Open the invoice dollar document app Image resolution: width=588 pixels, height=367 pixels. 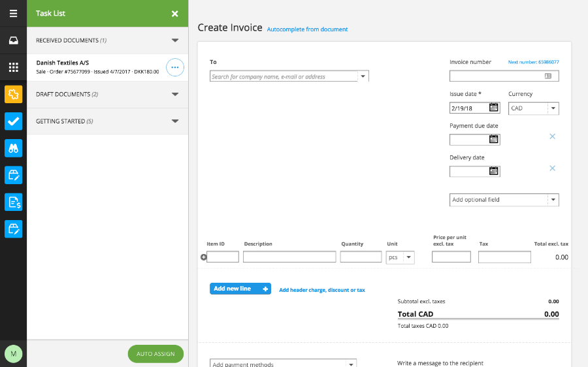point(14,202)
